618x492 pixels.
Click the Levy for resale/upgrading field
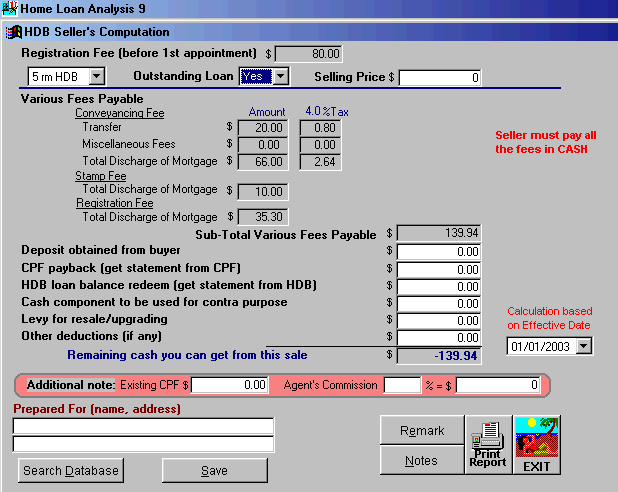point(438,321)
